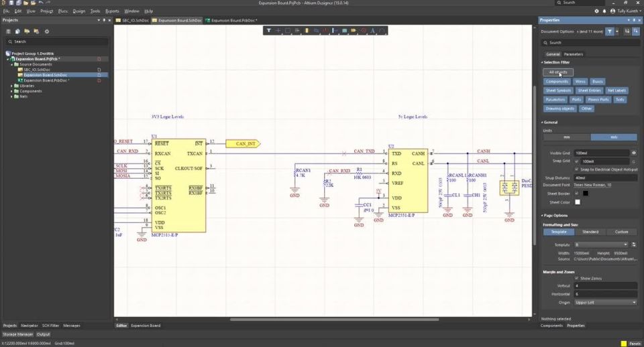Open the Origin Upper Left dropdown
Viewport: 644px width, 347px height.
point(605,302)
